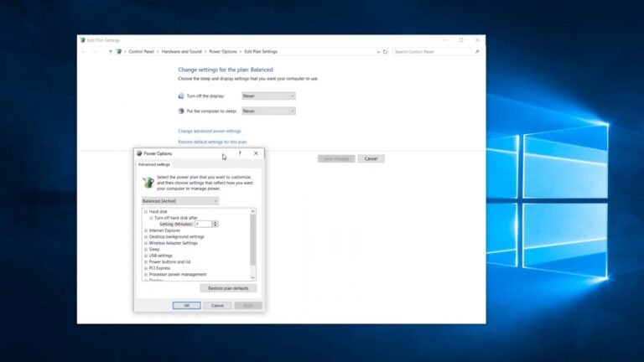This screenshot has width=644, height=362.
Task: Click scrollbar up arrow in settings list
Action: click(x=252, y=211)
